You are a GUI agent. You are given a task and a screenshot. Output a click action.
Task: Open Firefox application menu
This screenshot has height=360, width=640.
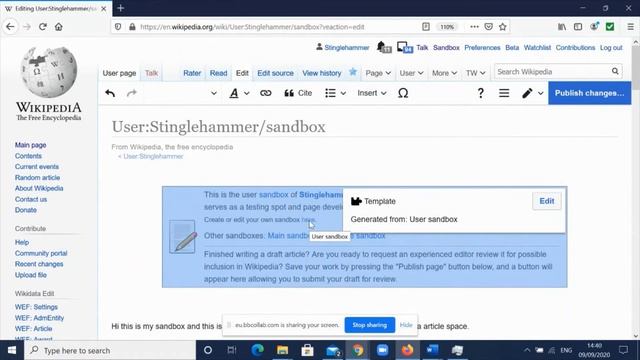(630, 27)
